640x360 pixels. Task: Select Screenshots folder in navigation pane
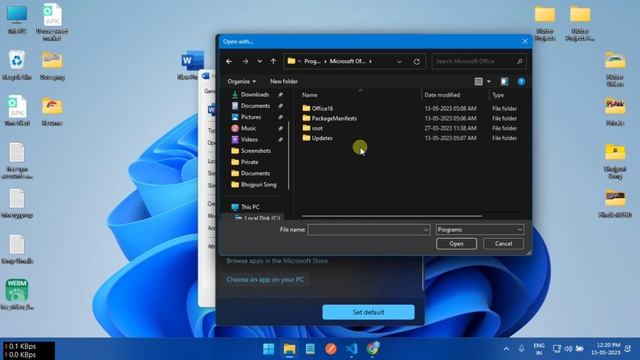click(x=256, y=151)
